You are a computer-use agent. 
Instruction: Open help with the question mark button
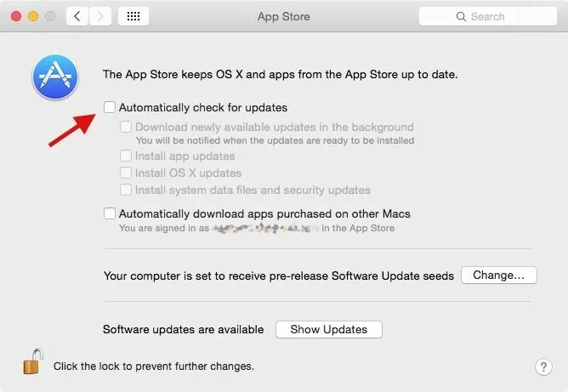[x=544, y=366]
